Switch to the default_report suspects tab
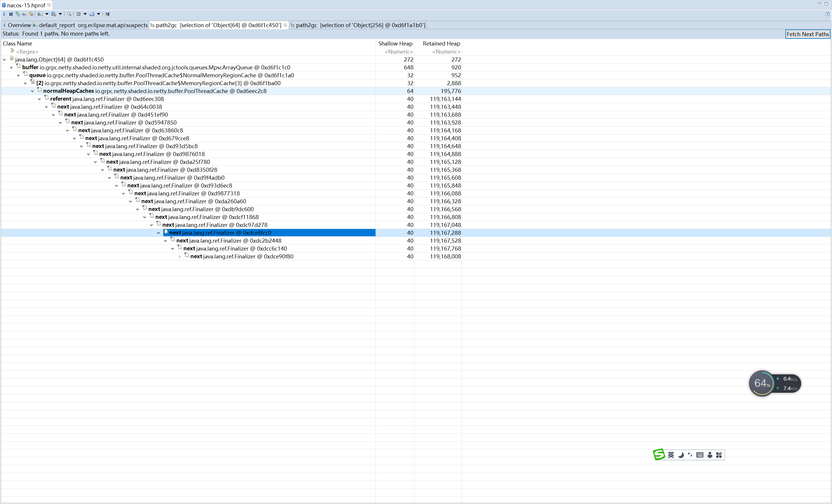 click(91, 25)
